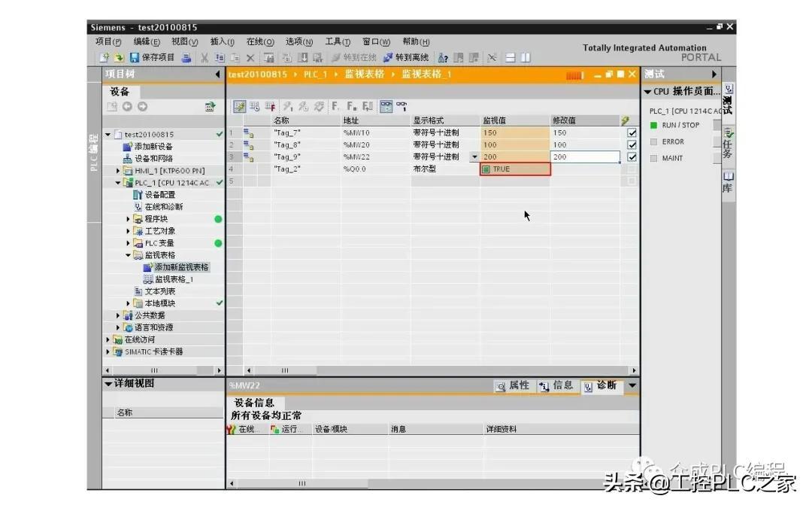Click the Tag_9 modify value field
The height and width of the screenshot is (508, 812).
coord(585,157)
